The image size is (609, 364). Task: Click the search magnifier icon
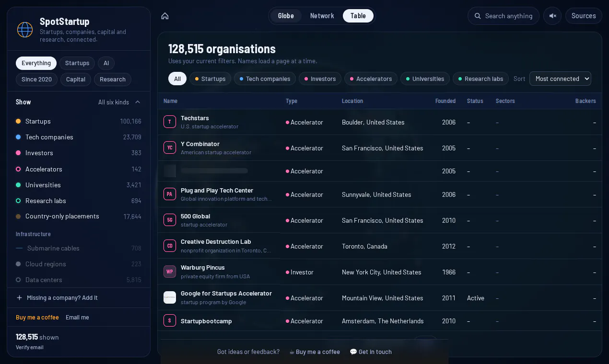478,16
